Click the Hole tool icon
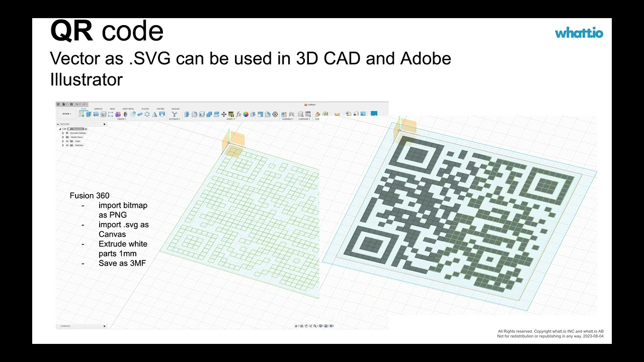 [103, 114]
